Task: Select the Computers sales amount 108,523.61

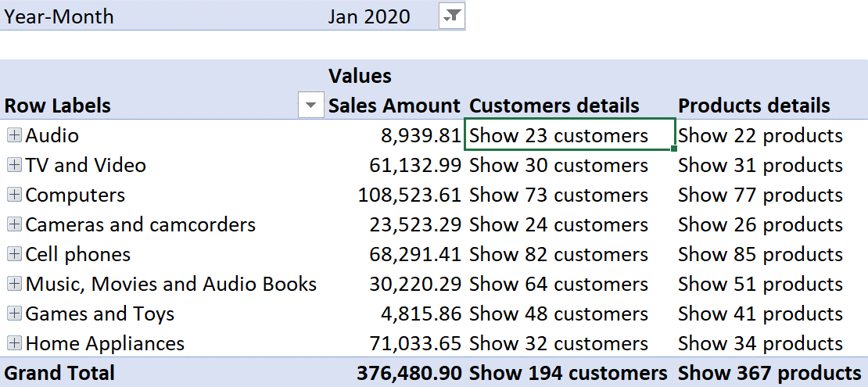Action: tap(409, 195)
